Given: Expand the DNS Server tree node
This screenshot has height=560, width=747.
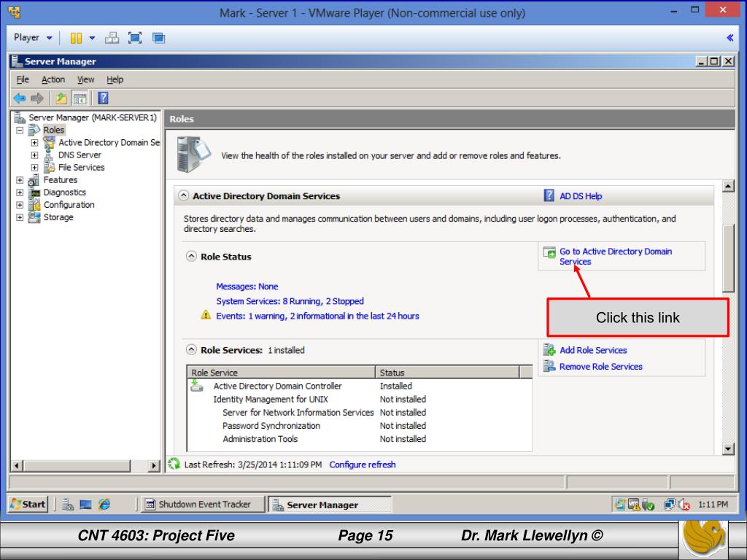Looking at the screenshot, I should [34, 155].
